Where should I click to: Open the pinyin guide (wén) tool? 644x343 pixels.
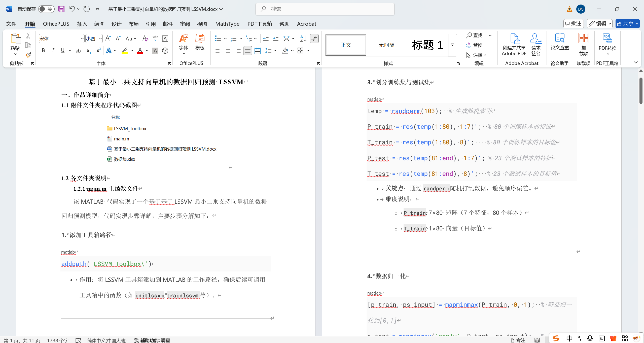tap(155, 39)
